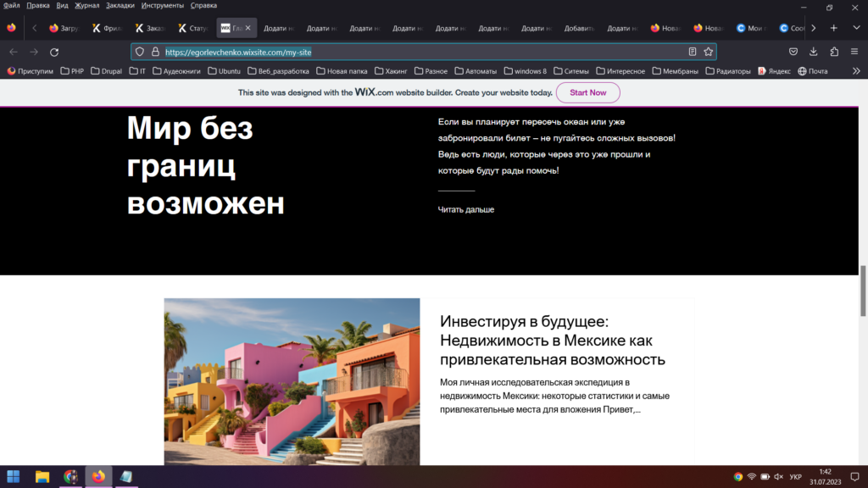
Task: Expand the Ubuntu bookmarks folder
Action: click(224, 71)
